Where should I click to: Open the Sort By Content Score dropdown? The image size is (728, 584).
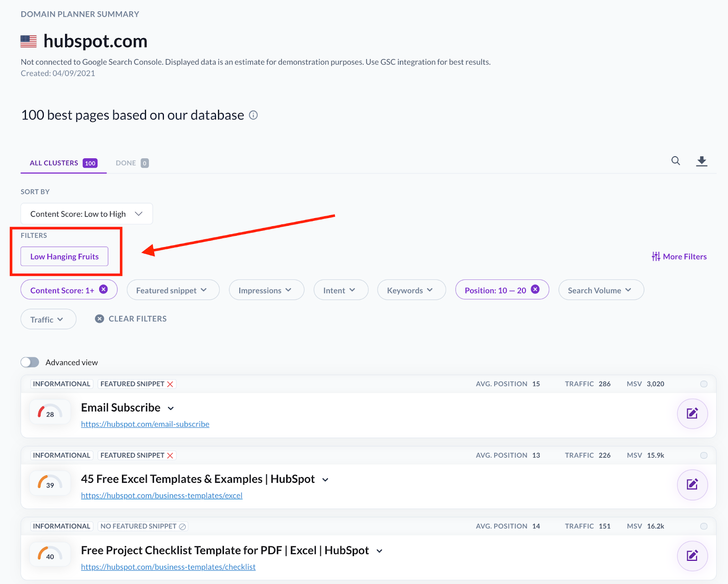(86, 214)
